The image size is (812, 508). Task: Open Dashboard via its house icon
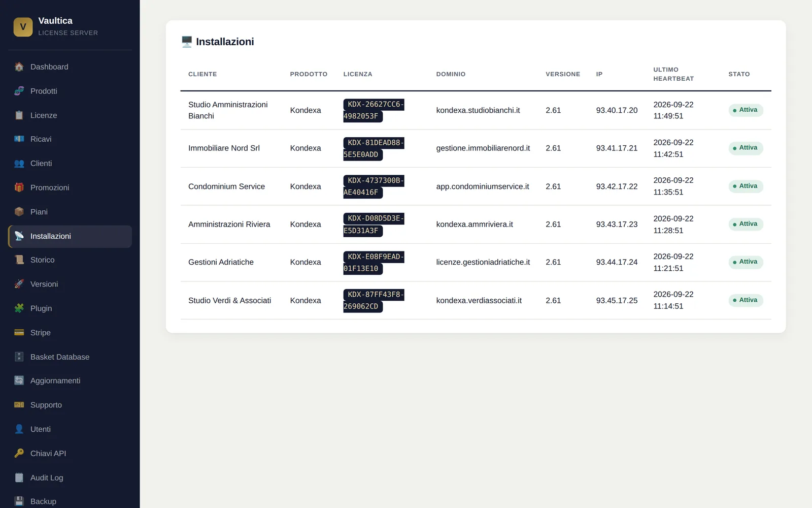click(x=19, y=67)
